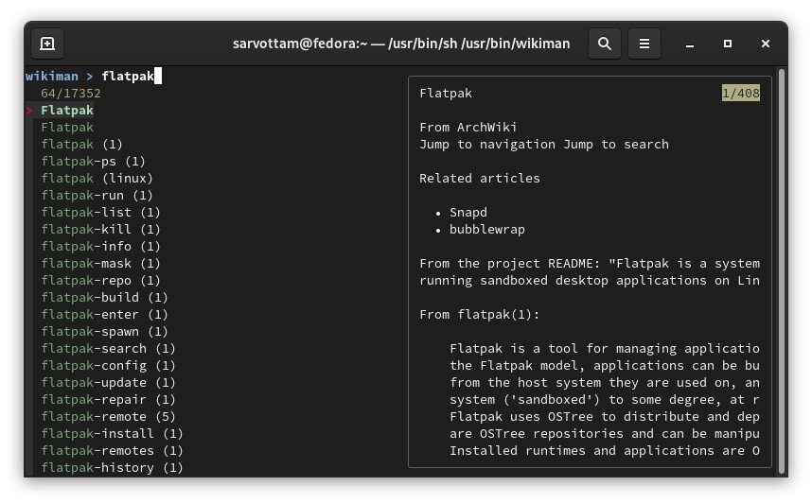Select 'flatpak-repo (1)' entry

pyautogui.click(x=101, y=281)
